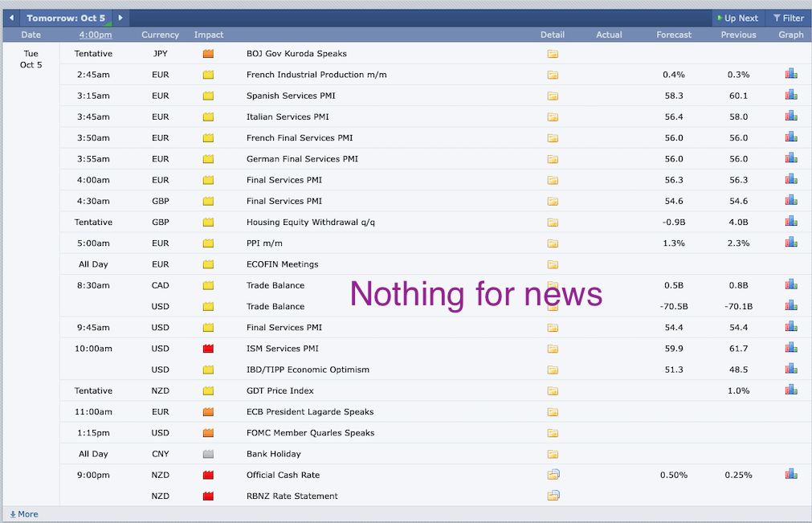
Task: Open the Up Next view
Action: [x=738, y=18]
